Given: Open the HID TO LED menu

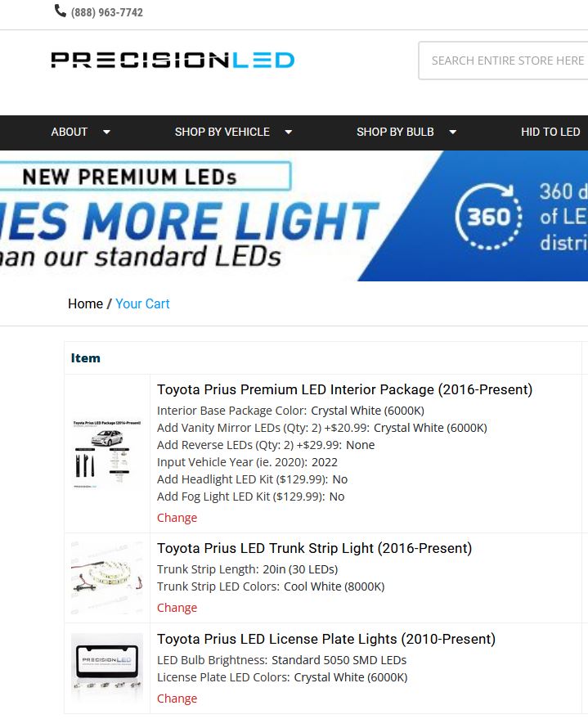Looking at the screenshot, I should click(x=550, y=132).
